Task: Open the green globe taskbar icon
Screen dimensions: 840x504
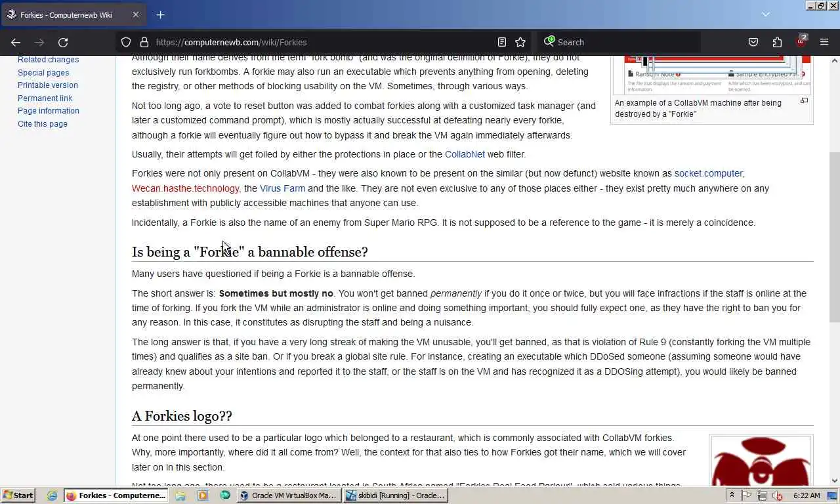Action: [x=225, y=495]
